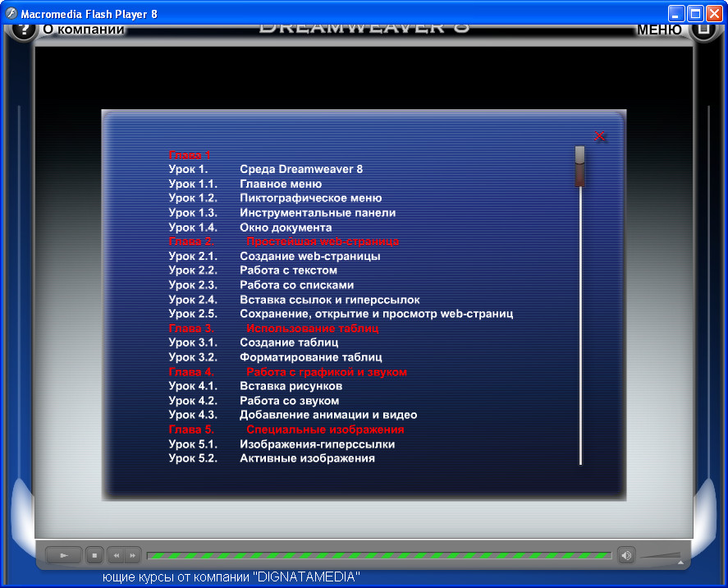This screenshot has height=588, width=728.
Task: Click the round icon beside МЕНЮ
Action: click(x=704, y=30)
